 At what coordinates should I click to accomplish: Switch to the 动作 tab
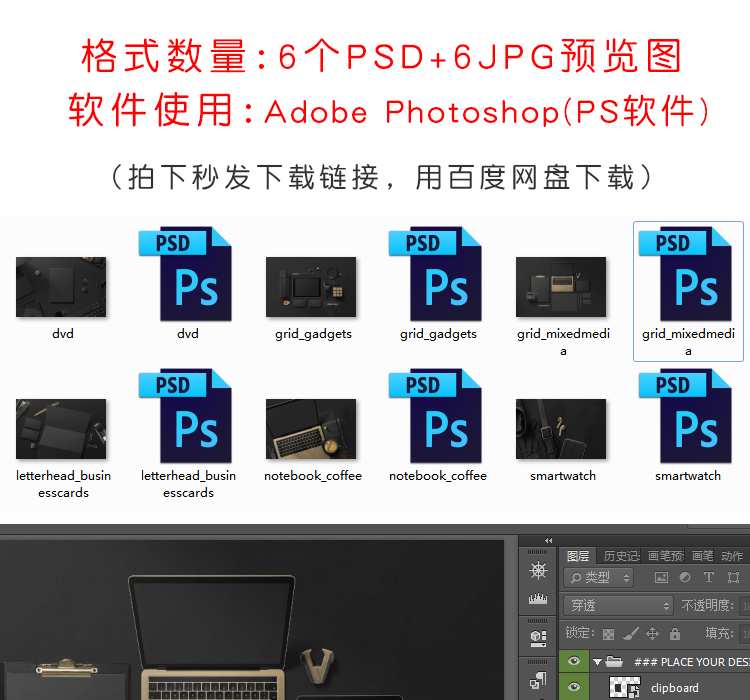coord(732,556)
